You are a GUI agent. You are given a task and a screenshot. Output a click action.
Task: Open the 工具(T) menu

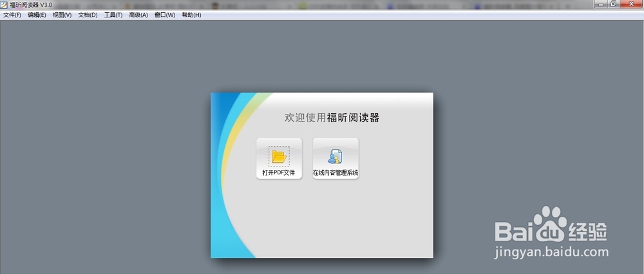[113, 15]
